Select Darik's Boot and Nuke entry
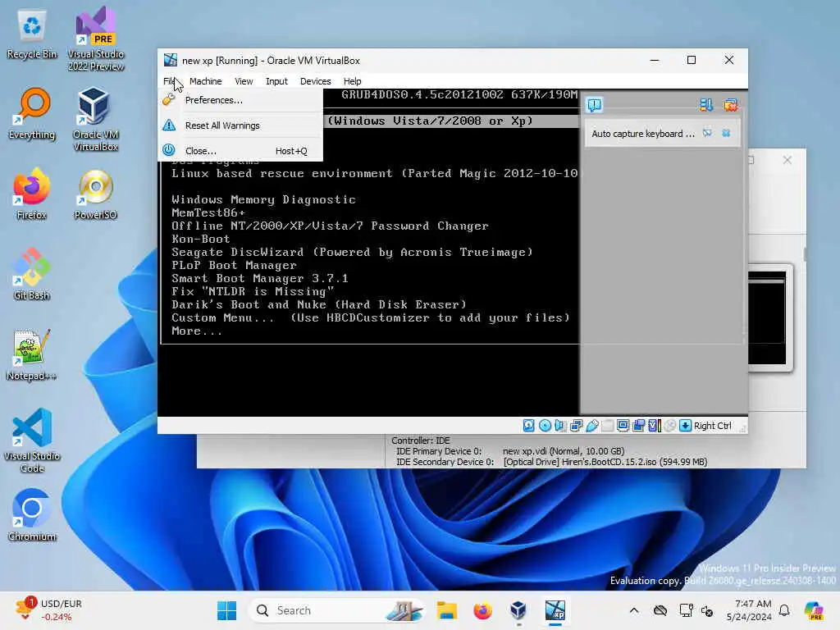 [319, 304]
